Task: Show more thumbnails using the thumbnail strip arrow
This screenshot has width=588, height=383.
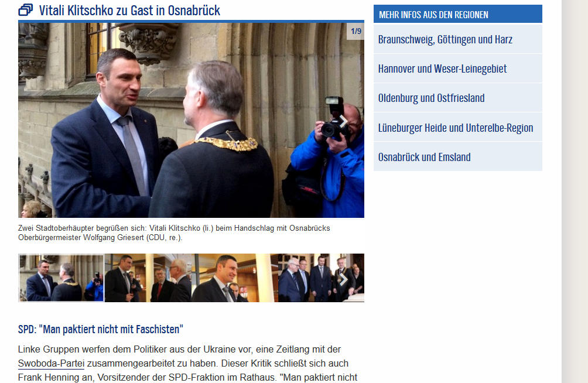Action: pos(343,279)
